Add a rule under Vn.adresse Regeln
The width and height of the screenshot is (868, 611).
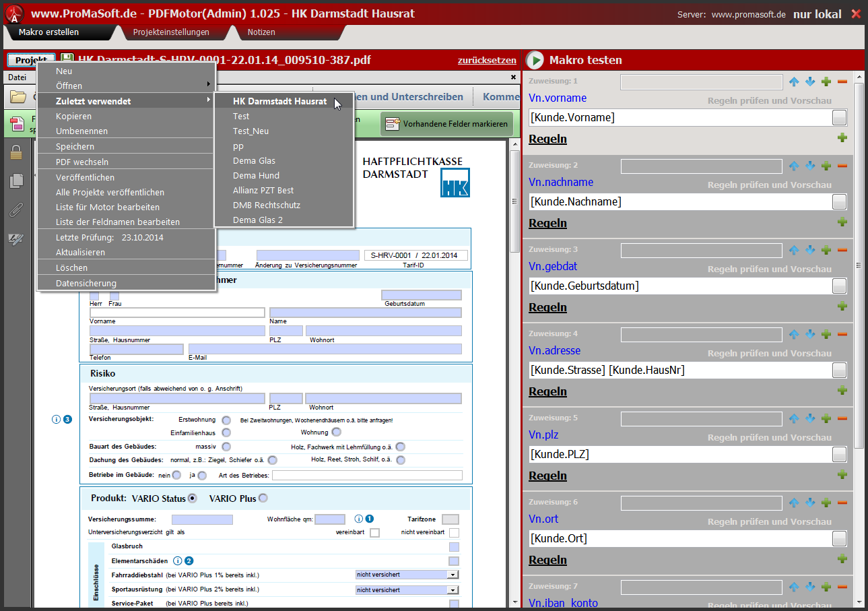(x=842, y=391)
